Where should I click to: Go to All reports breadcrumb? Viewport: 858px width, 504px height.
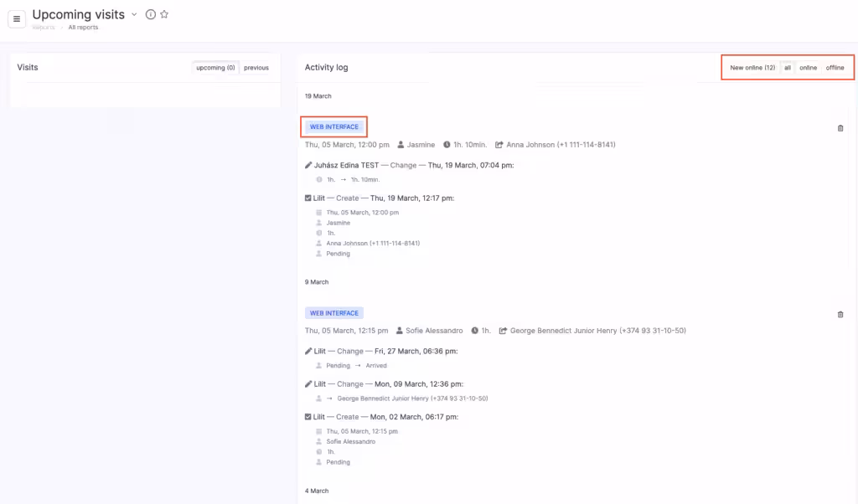pyautogui.click(x=83, y=28)
